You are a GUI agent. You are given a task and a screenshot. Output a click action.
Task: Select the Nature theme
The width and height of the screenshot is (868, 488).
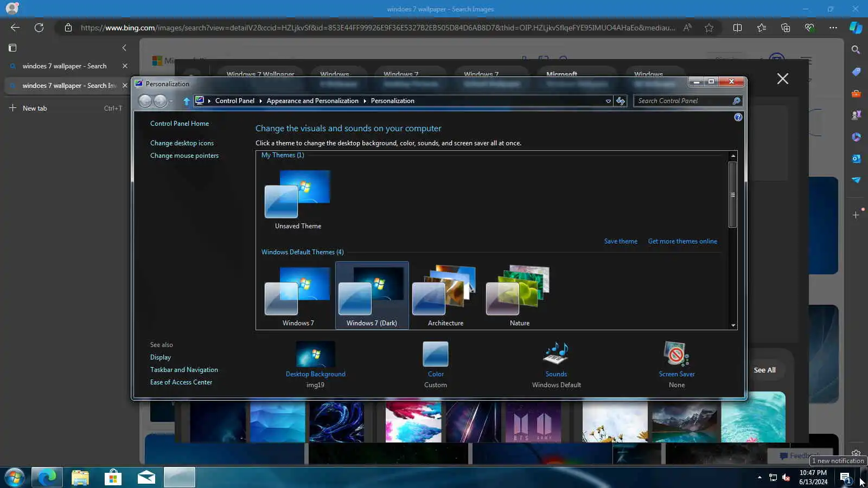tap(519, 296)
